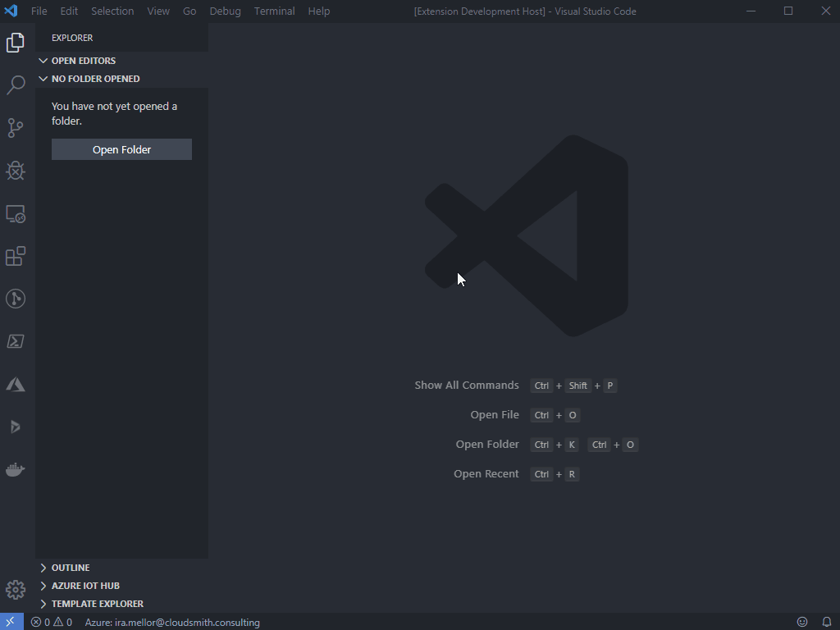Expand the Azure IoT Hub section

click(x=121, y=586)
